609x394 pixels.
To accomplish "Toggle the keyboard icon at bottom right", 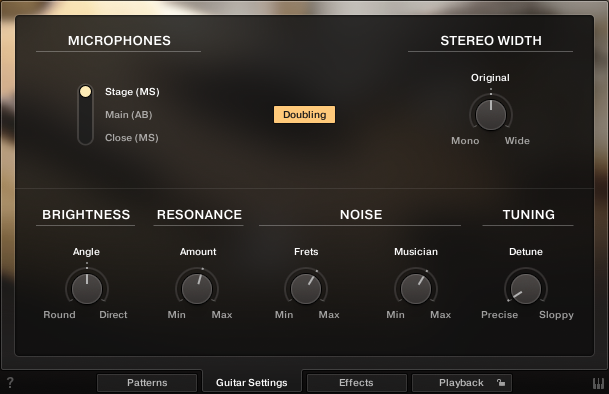I will pos(599,383).
